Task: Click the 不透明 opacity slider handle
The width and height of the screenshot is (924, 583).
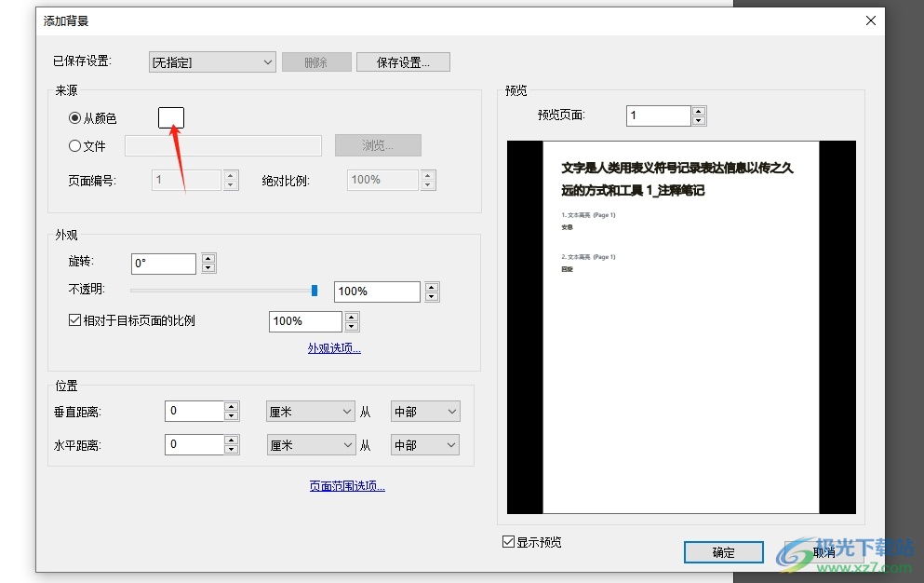Action: click(x=315, y=291)
